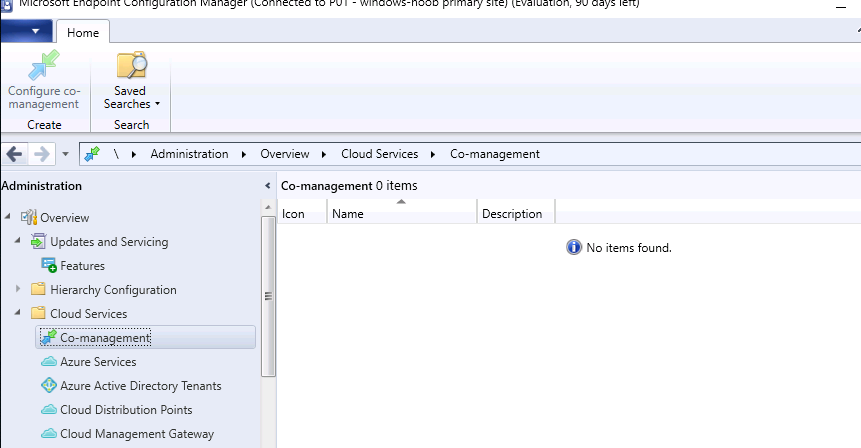The height and width of the screenshot is (448, 861).
Task: Click the Overview tree node icon
Action: [x=29, y=217]
